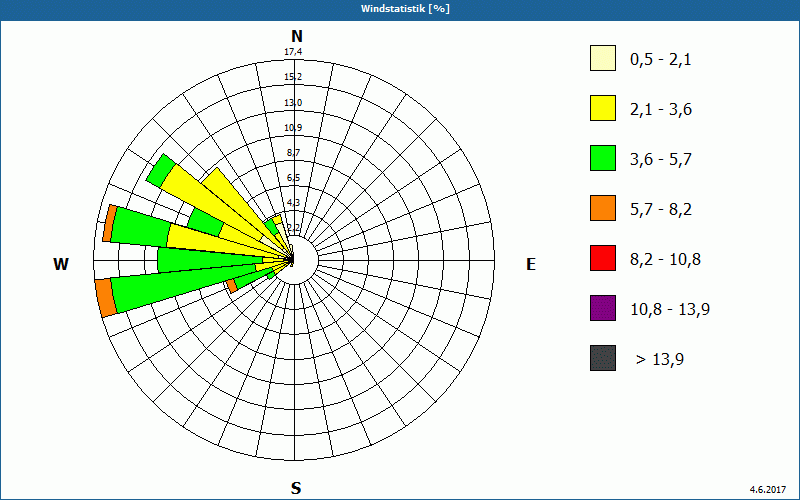Image resolution: width=800 pixels, height=500 pixels.
Task: Click the '13,0' ring scale value
Action: point(293,103)
